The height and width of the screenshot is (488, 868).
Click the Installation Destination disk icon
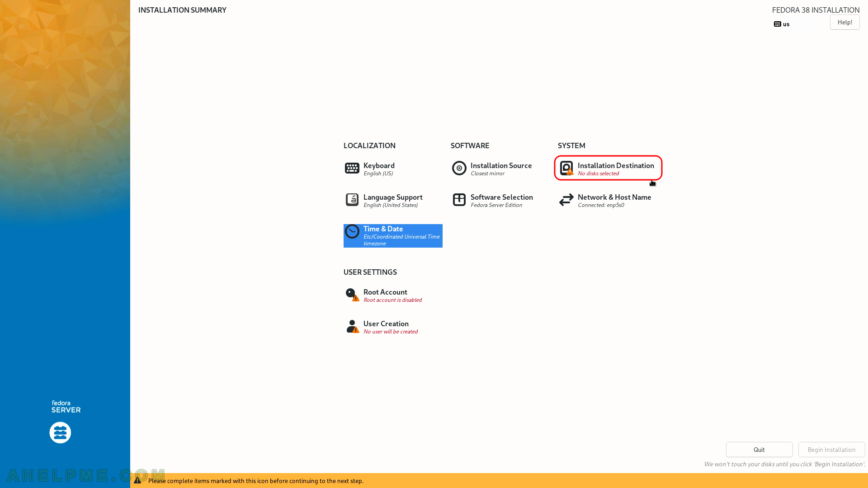point(566,168)
